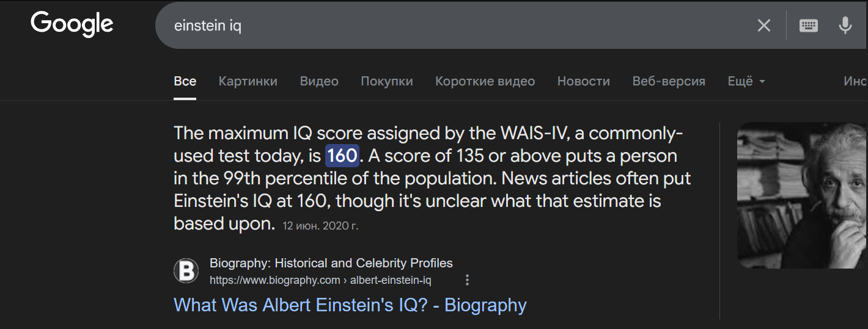Open the on-screen keyboard icon

(809, 26)
